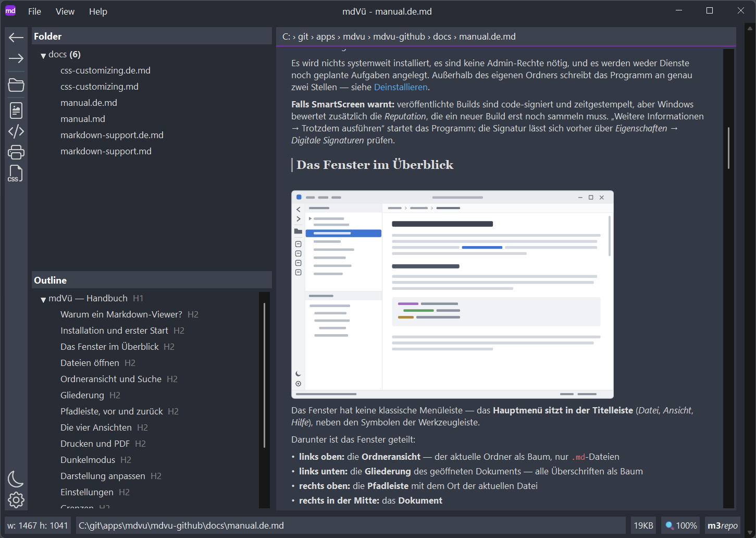Switch to rendered document view icon
756x538 pixels.
[16, 110]
